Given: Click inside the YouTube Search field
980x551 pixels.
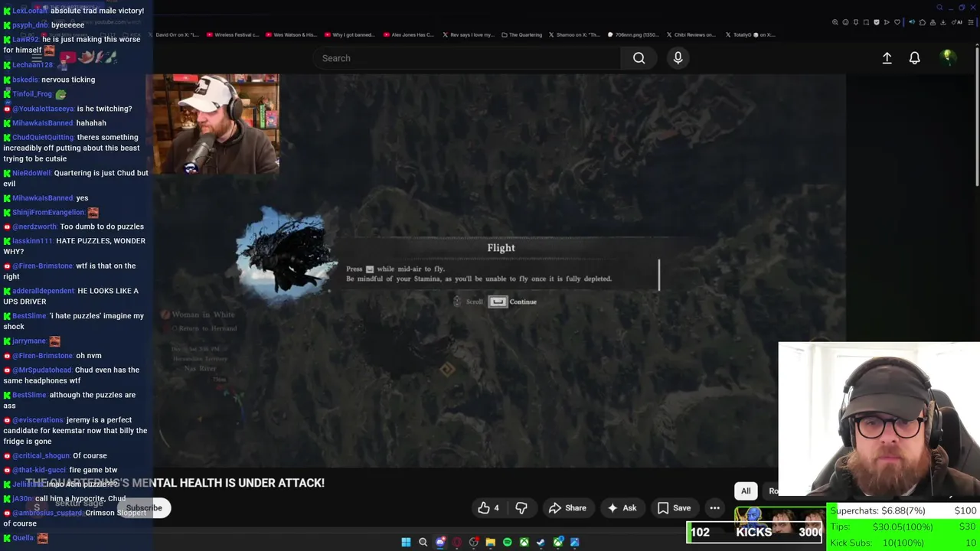Looking at the screenshot, I should [467, 58].
